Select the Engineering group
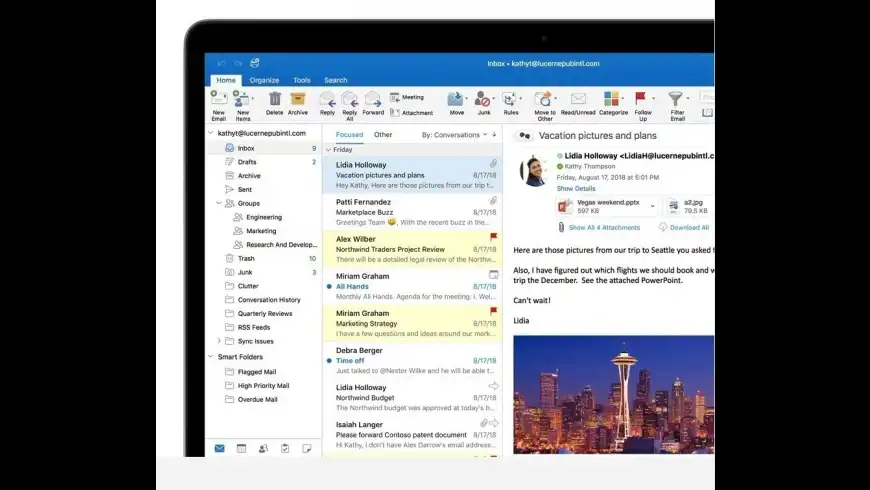 (x=264, y=217)
